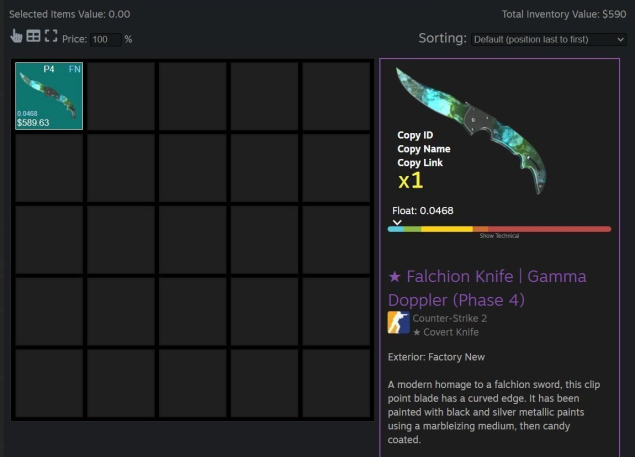Select Copy Name option

tap(424, 149)
